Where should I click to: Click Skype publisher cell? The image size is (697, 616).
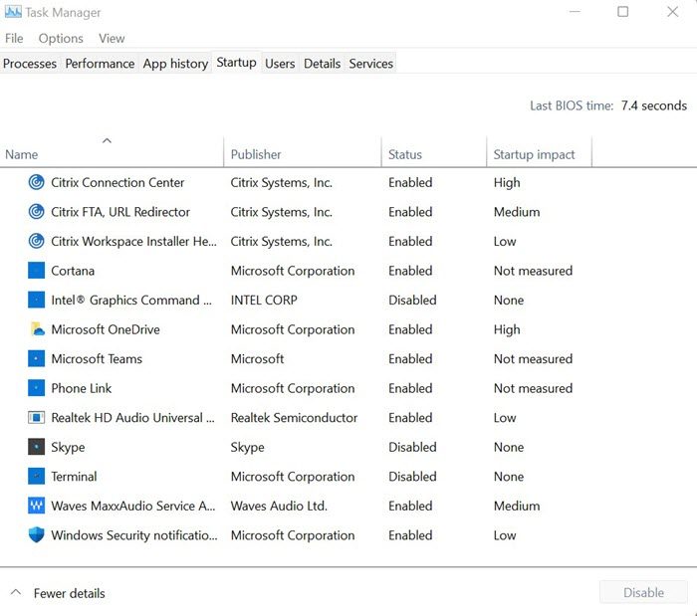tap(248, 447)
